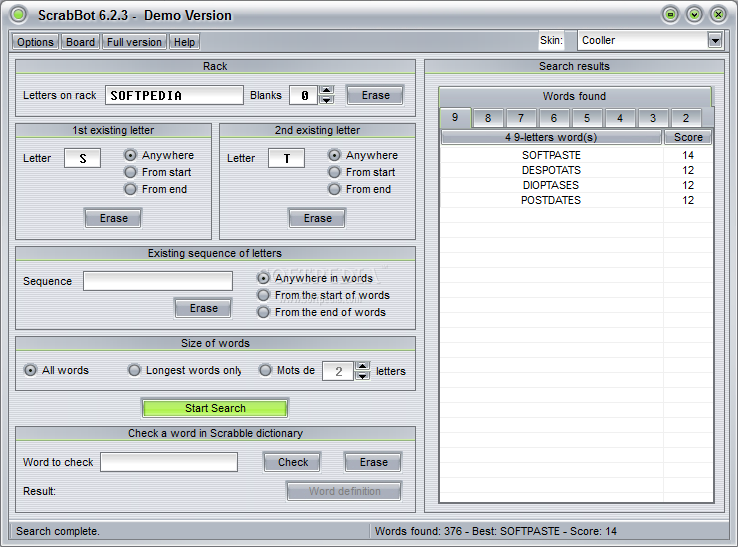Screen dimensions: 738x547
Task: Click the Letters on rack input field
Action: [174, 95]
